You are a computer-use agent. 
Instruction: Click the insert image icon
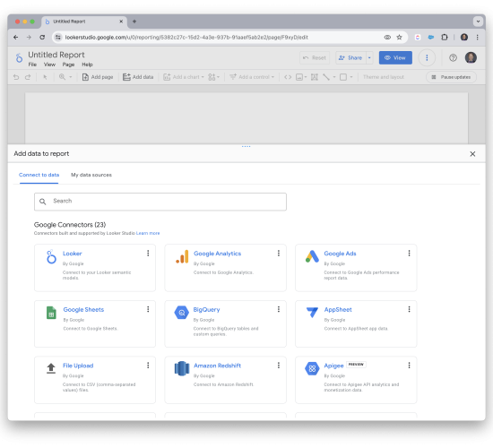pos(299,77)
